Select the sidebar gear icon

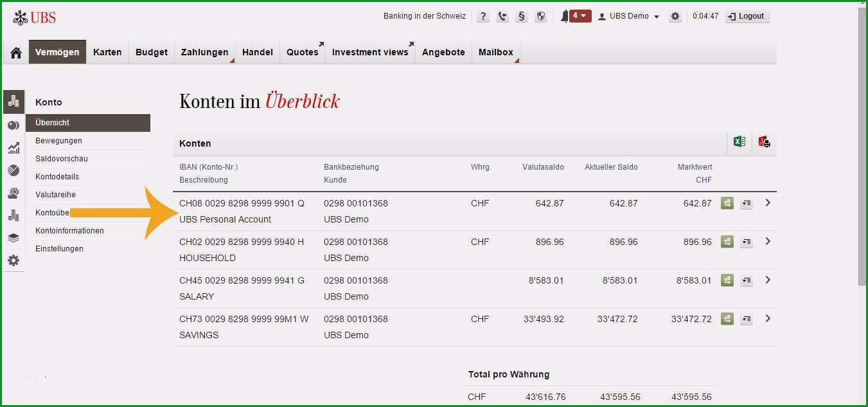[x=13, y=260]
